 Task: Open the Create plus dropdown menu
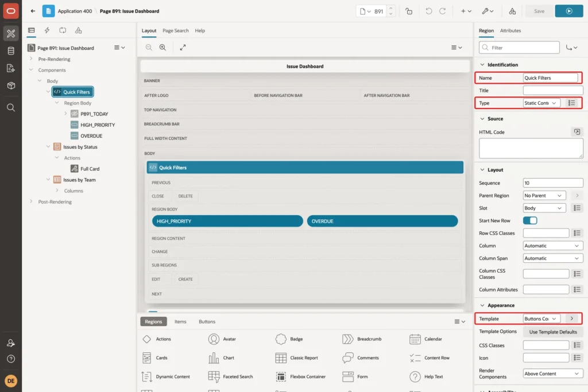[466, 11]
